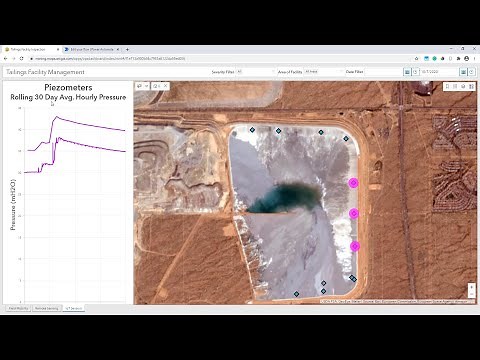Image resolution: width=480 pixels, height=360 pixels.
Task: Open the start date calendar picker
Action: click(407, 72)
